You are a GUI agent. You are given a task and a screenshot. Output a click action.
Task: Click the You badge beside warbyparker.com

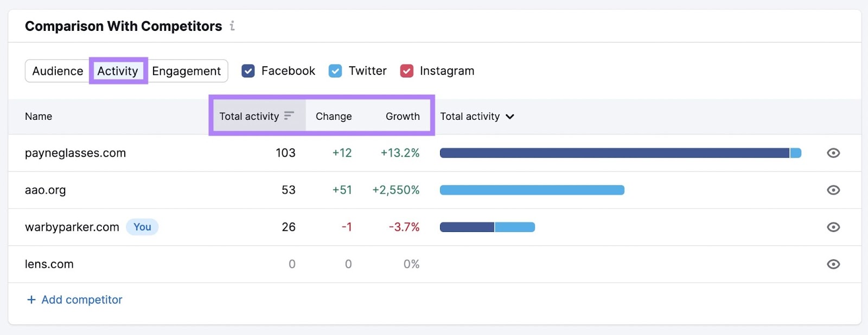(142, 227)
